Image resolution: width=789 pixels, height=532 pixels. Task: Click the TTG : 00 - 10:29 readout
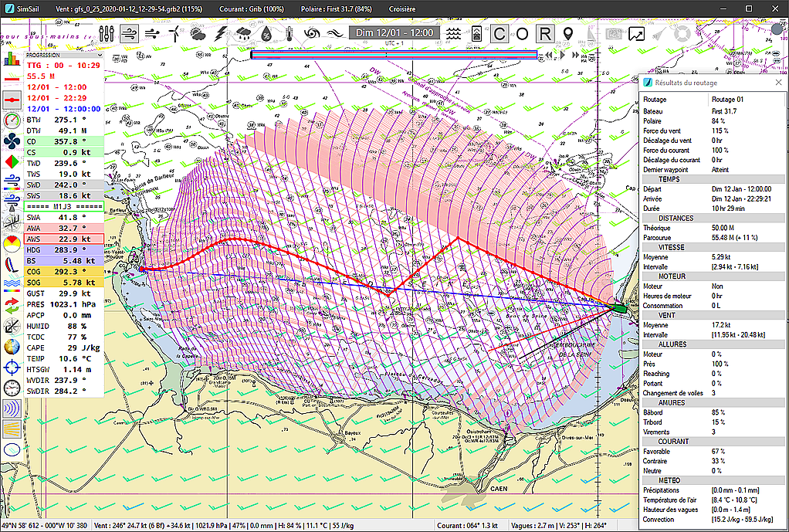[63, 66]
